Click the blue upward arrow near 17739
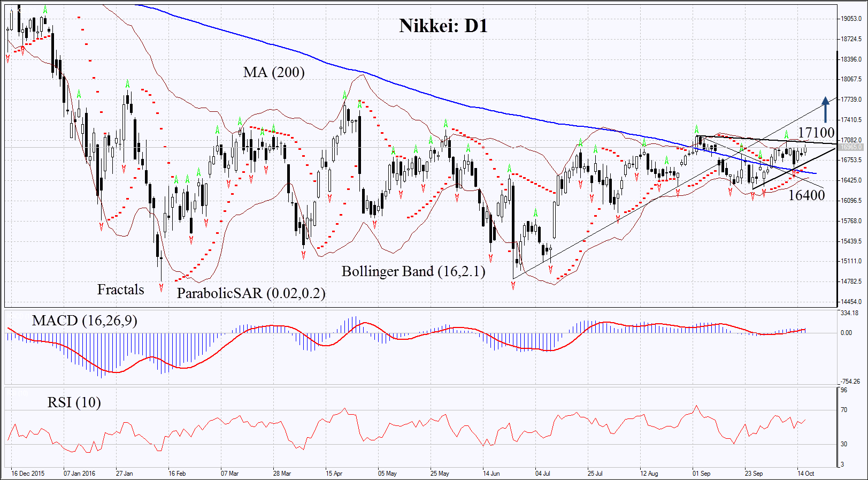 tap(826, 110)
